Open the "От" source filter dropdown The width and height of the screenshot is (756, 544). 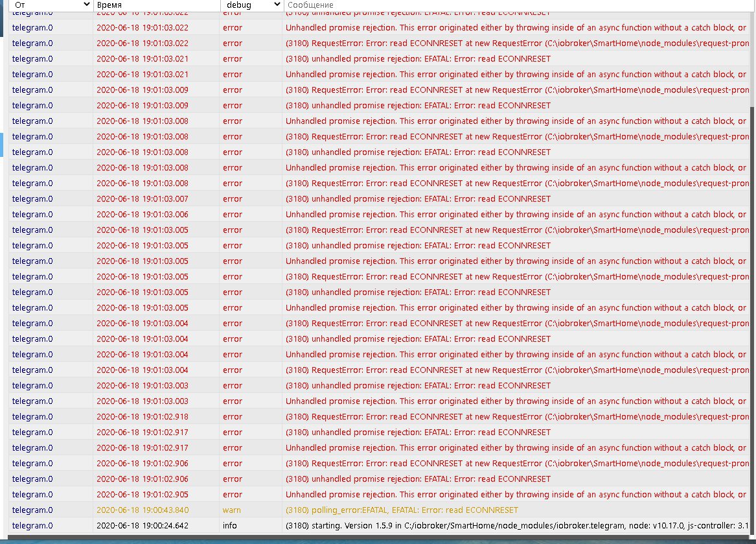click(51, 5)
